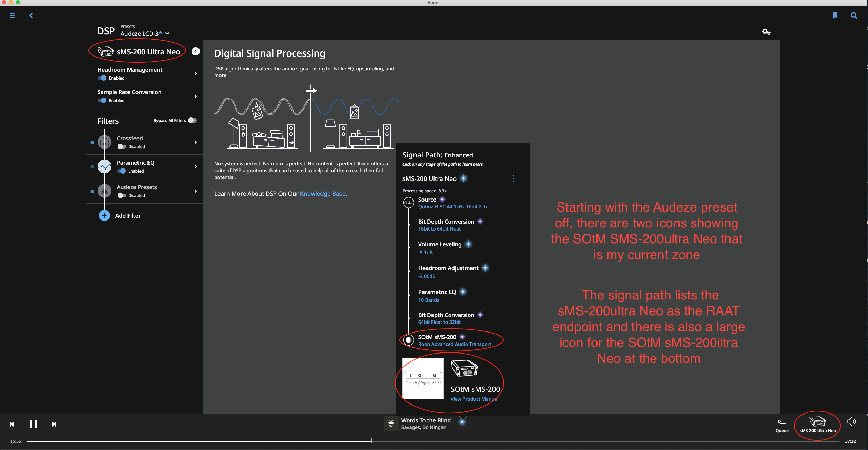Enable the Audeze Presets switch

pos(121,195)
